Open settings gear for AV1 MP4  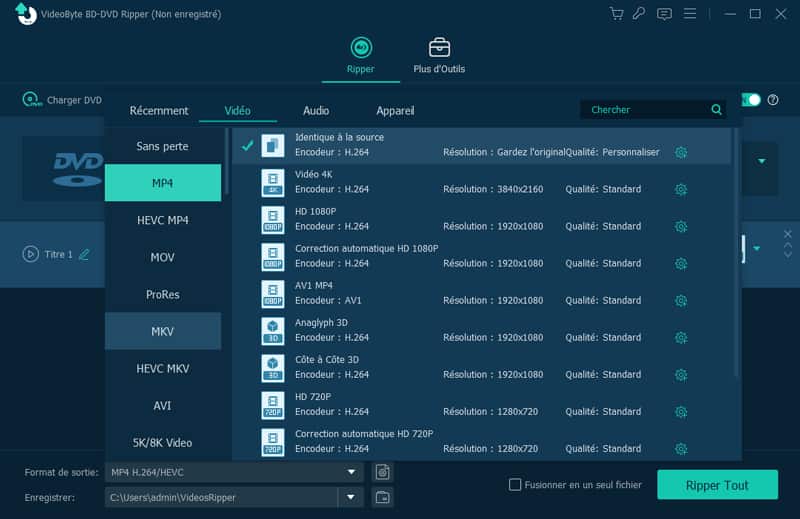(681, 301)
